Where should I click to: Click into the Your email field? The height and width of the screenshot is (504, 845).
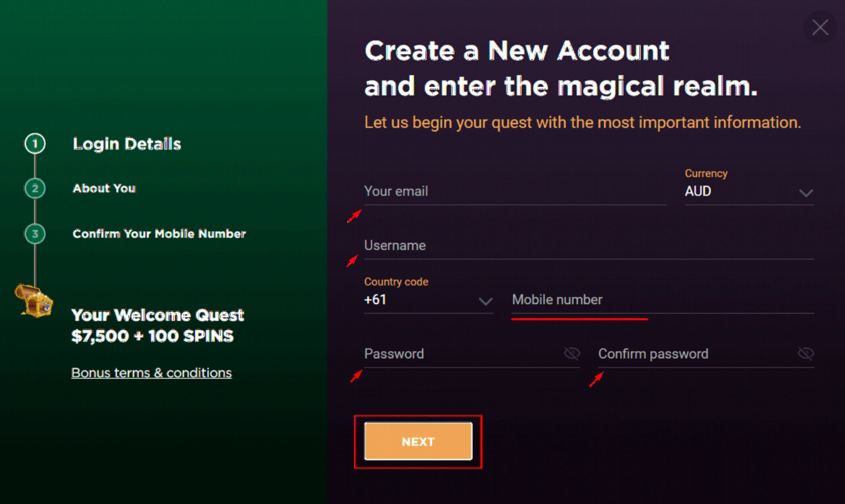pyautogui.click(x=465, y=191)
